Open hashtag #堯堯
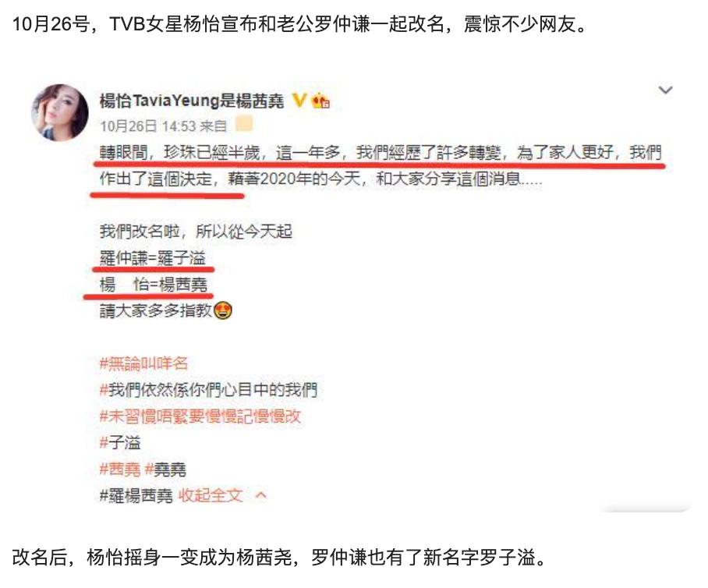 tap(165, 469)
